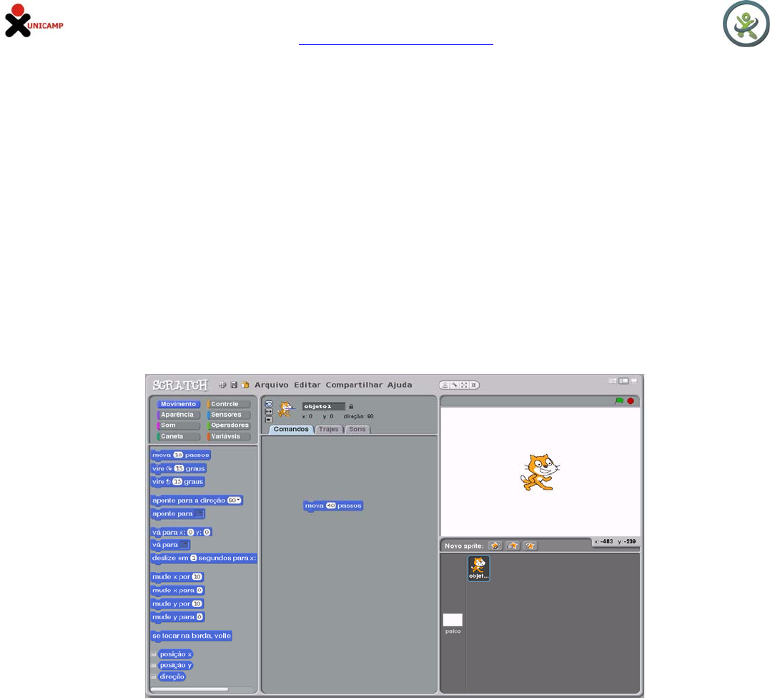This screenshot has width=770, height=700.
Task: Select the shrink sprite tool
Action: point(473,385)
